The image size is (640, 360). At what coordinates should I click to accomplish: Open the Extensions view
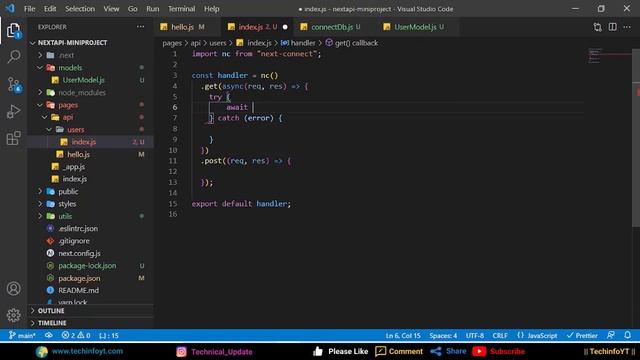point(13,138)
